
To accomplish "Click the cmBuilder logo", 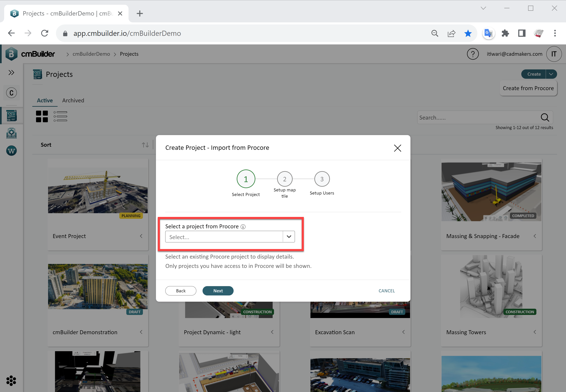I will click(x=30, y=54).
